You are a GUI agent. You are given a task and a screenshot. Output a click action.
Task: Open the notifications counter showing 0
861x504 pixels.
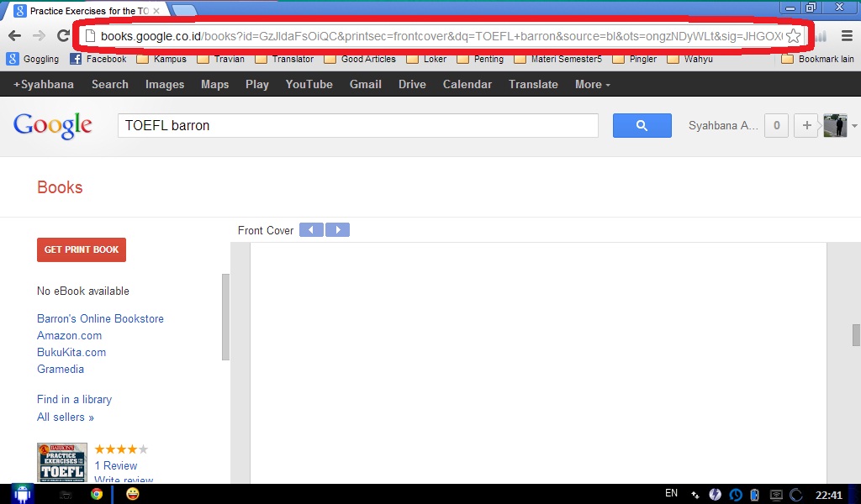[776, 126]
